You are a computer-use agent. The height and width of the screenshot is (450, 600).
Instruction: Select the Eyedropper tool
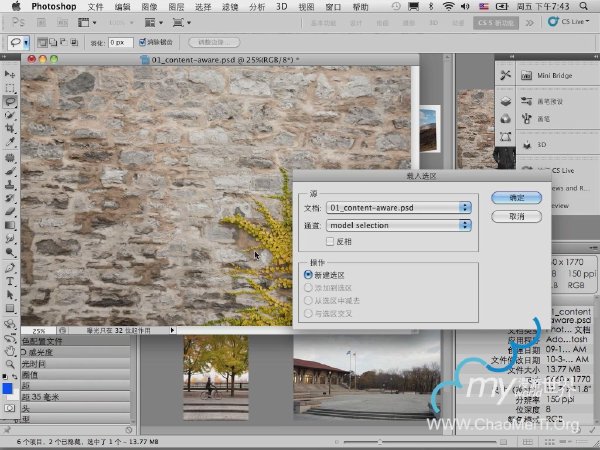coord(10,142)
